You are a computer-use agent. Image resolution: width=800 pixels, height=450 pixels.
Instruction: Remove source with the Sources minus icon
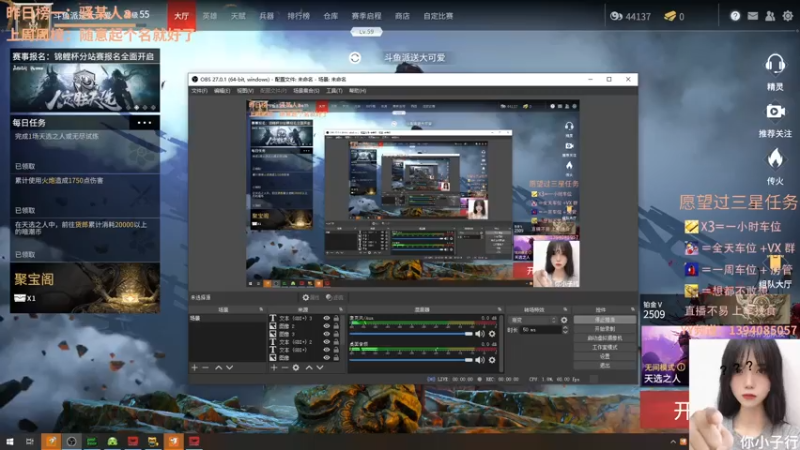tap(285, 367)
